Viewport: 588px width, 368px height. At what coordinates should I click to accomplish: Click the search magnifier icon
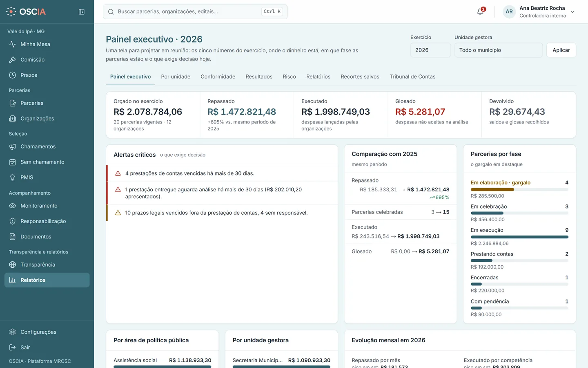tap(111, 12)
